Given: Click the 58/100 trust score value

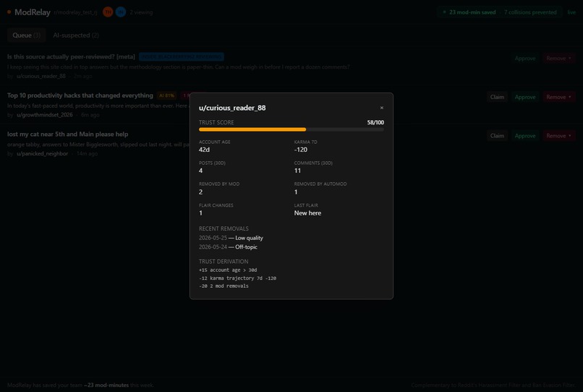Looking at the screenshot, I should (375, 122).
